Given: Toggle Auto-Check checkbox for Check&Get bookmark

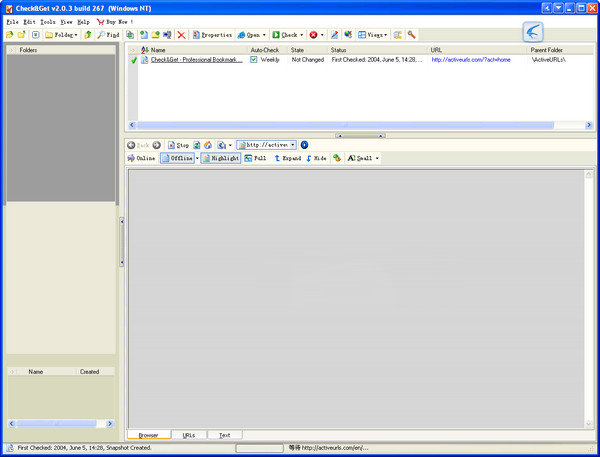Looking at the screenshot, I should point(254,60).
